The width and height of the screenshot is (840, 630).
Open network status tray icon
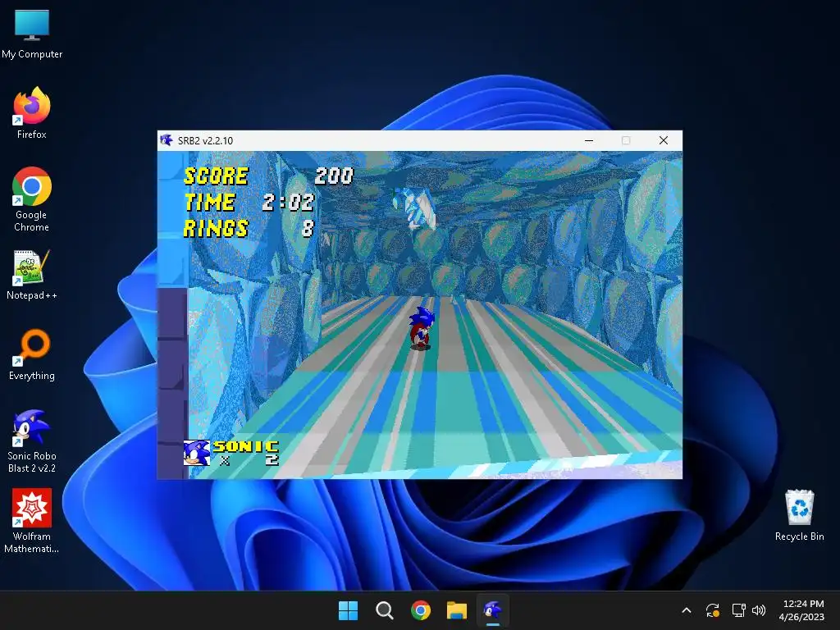[x=739, y=610]
